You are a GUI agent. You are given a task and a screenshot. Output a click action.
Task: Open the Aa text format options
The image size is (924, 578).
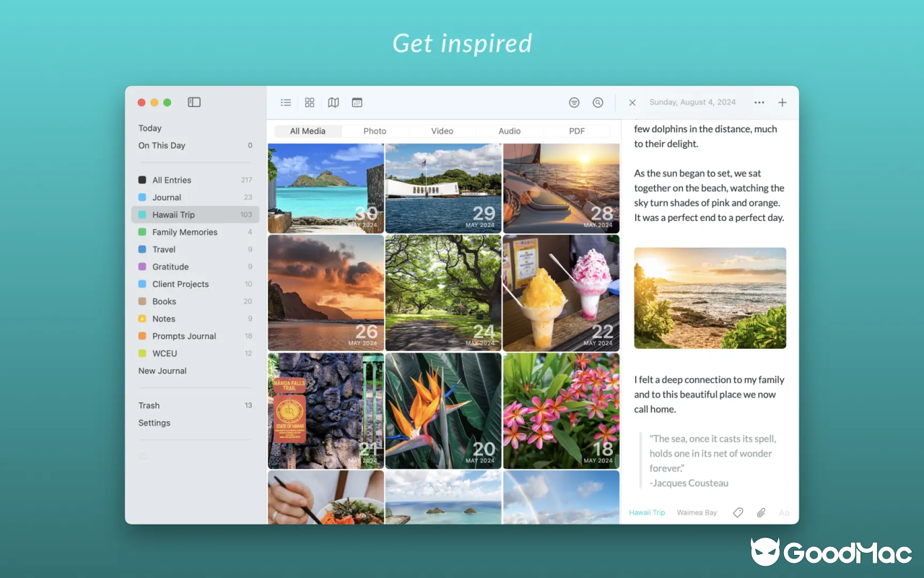(x=784, y=512)
